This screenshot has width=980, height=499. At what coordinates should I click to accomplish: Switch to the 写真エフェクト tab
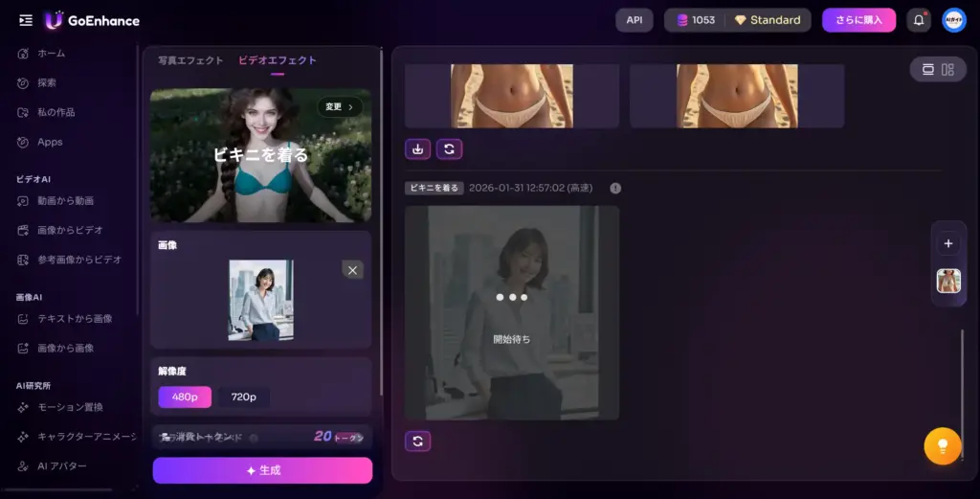(190, 60)
